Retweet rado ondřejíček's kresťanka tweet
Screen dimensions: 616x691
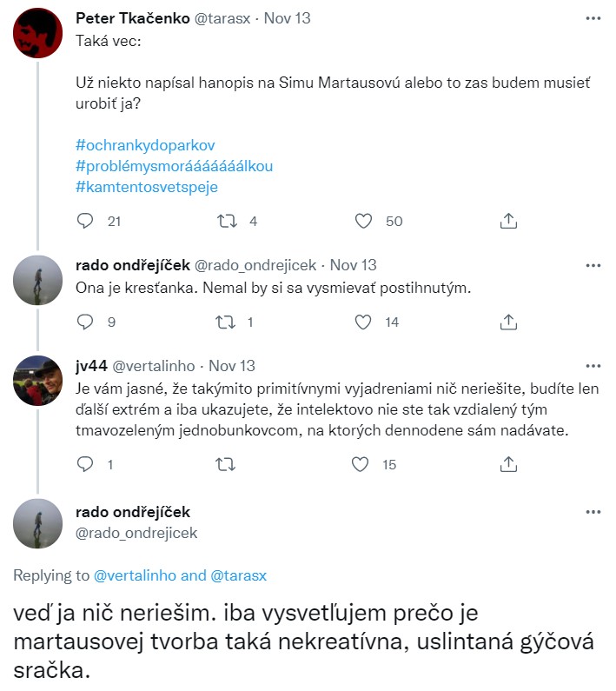(226, 322)
